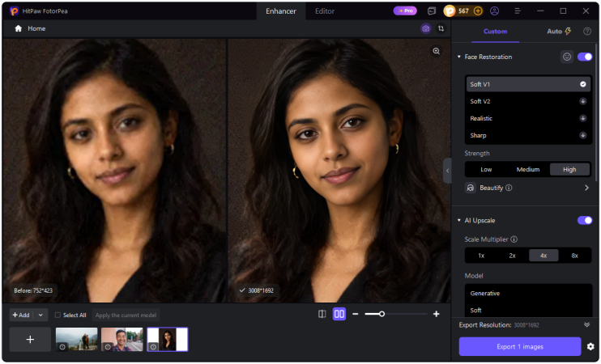
Task: Click the face detection smiley icon
Action: [566, 57]
